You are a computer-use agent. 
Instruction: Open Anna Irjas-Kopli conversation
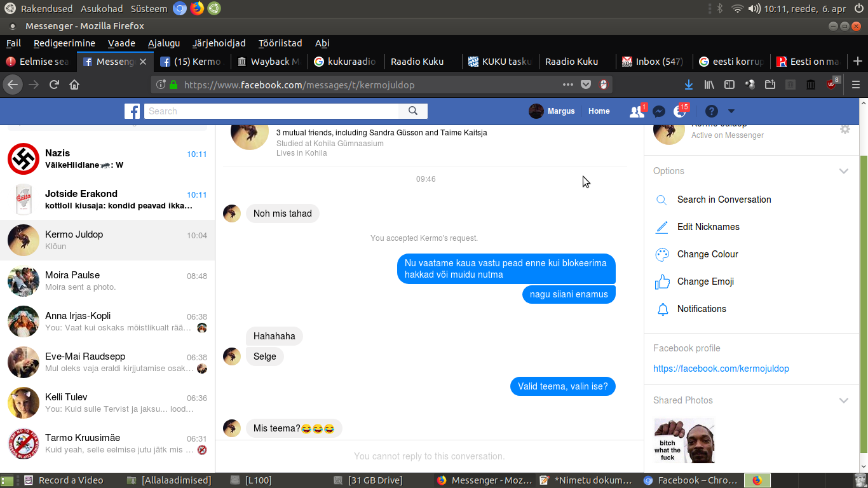point(107,322)
